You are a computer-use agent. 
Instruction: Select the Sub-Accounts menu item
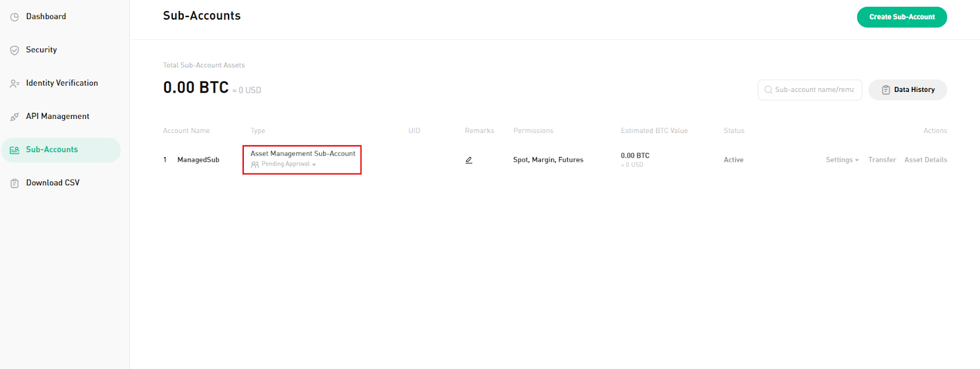(x=61, y=150)
